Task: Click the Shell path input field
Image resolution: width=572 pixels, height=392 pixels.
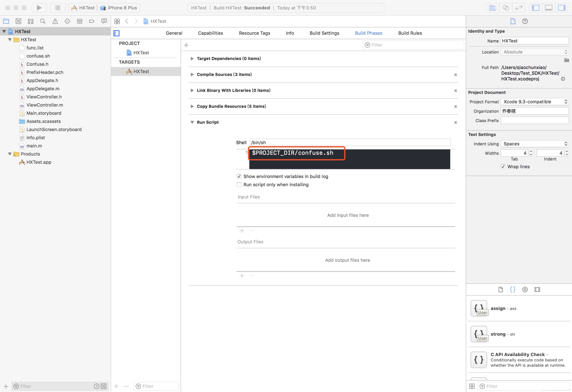Action: 350,142
